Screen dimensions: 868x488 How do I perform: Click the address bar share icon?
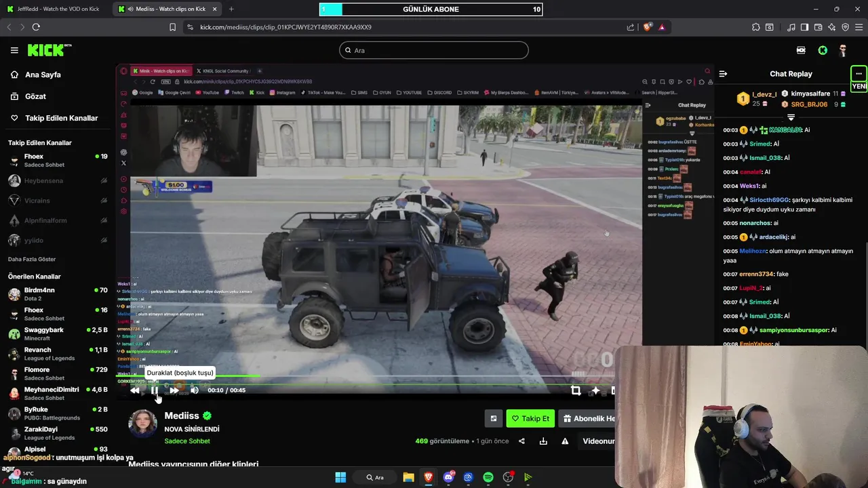(x=631, y=27)
